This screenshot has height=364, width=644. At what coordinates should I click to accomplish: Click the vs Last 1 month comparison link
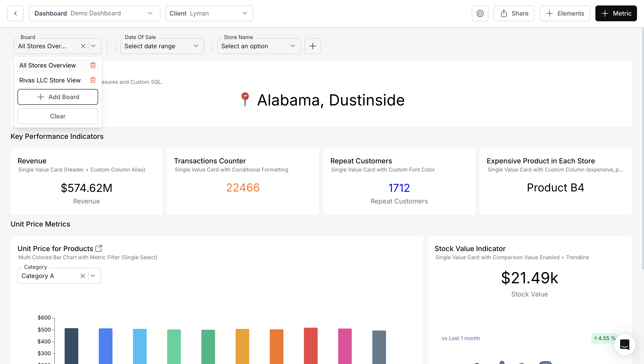pyautogui.click(x=460, y=338)
